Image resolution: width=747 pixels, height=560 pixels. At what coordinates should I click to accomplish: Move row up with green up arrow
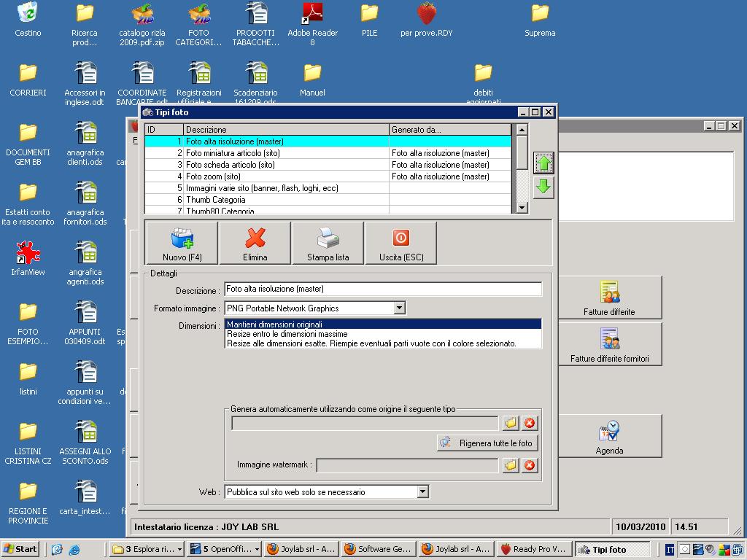543,163
